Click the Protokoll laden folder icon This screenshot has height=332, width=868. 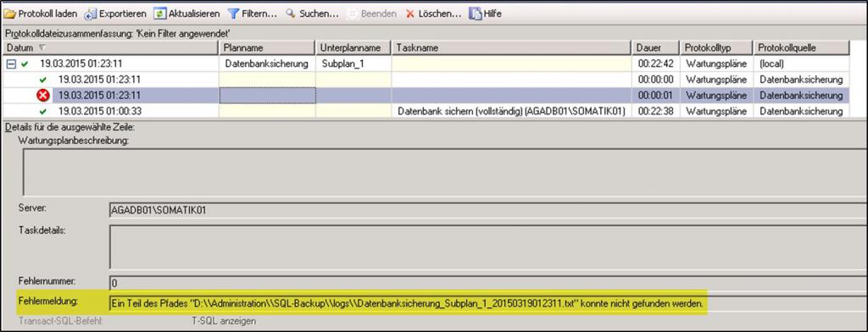click(10, 14)
